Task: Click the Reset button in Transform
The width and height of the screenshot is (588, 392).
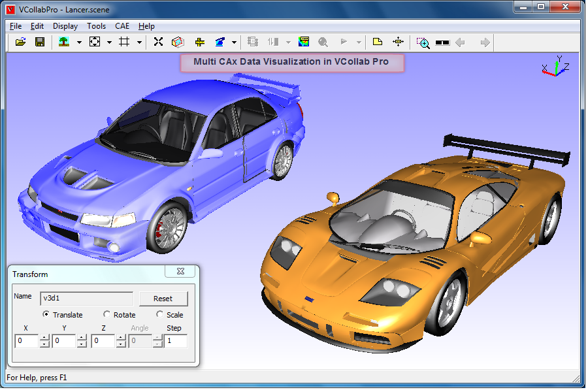Action: tap(163, 299)
